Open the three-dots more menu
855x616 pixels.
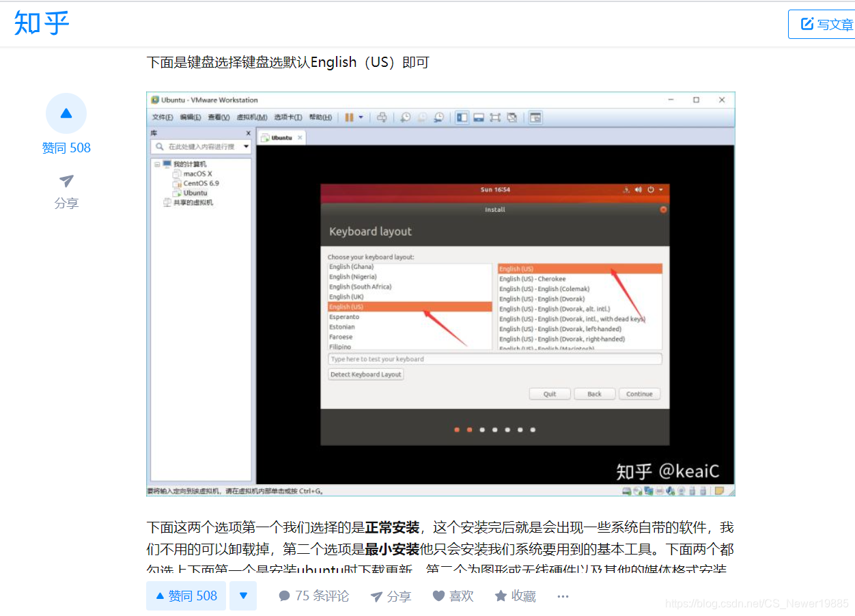(x=563, y=596)
